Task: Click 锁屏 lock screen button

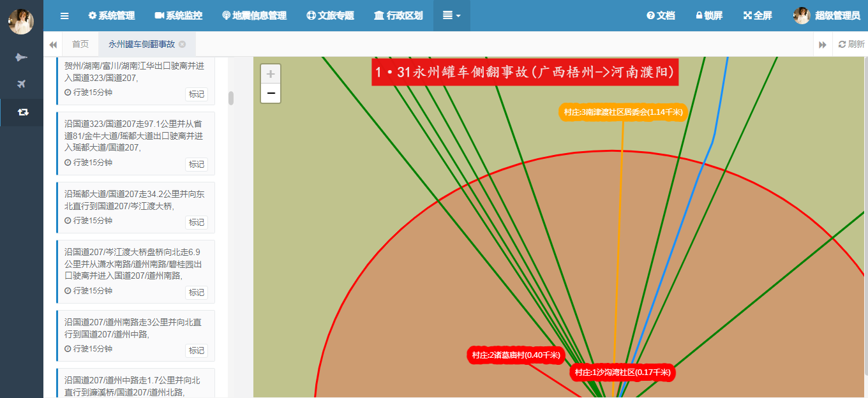Action: pyautogui.click(x=709, y=15)
